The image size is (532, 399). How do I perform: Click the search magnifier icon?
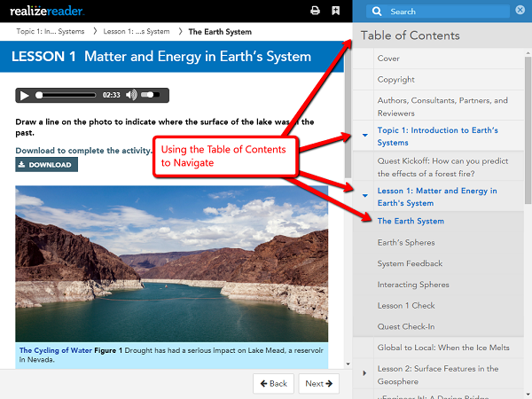[378, 12]
